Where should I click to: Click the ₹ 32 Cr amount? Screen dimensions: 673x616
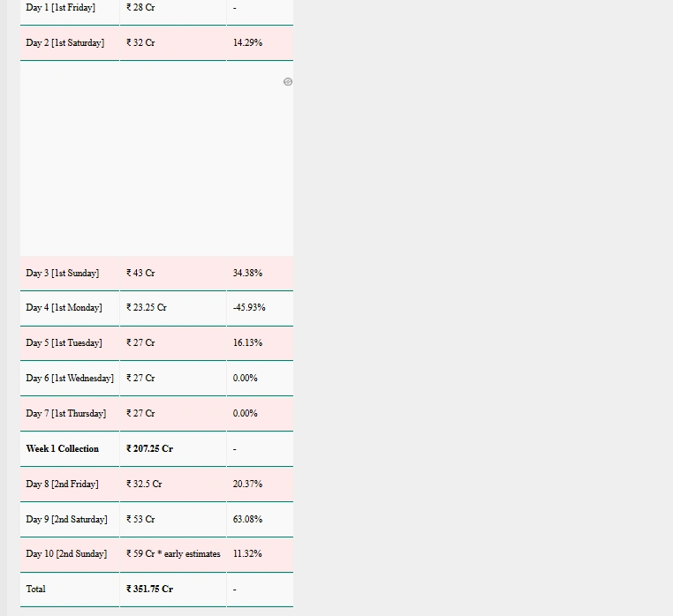140,43
